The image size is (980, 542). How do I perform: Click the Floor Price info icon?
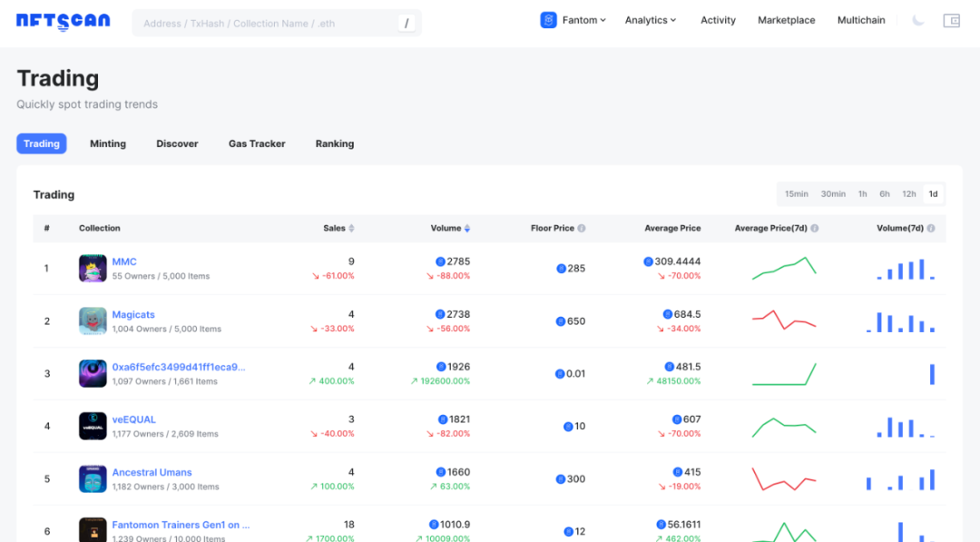581,228
